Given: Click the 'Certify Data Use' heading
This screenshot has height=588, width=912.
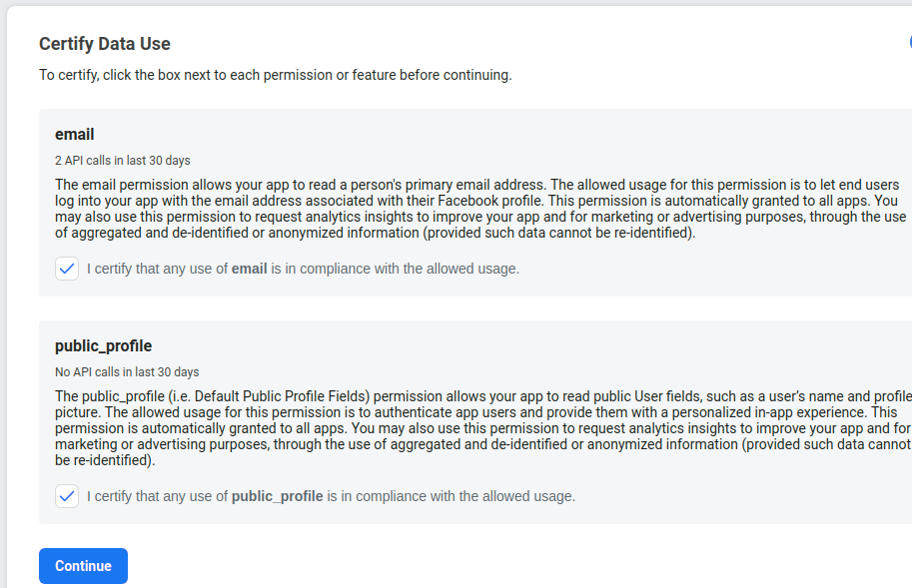Looking at the screenshot, I should (x=105, y=44).
